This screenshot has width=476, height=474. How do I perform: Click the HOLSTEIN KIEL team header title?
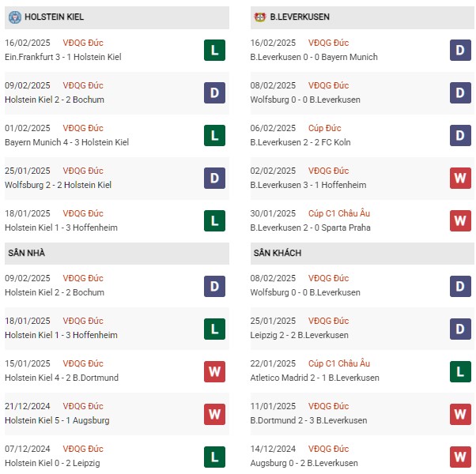pyautogui.click(x=54, y=17)
